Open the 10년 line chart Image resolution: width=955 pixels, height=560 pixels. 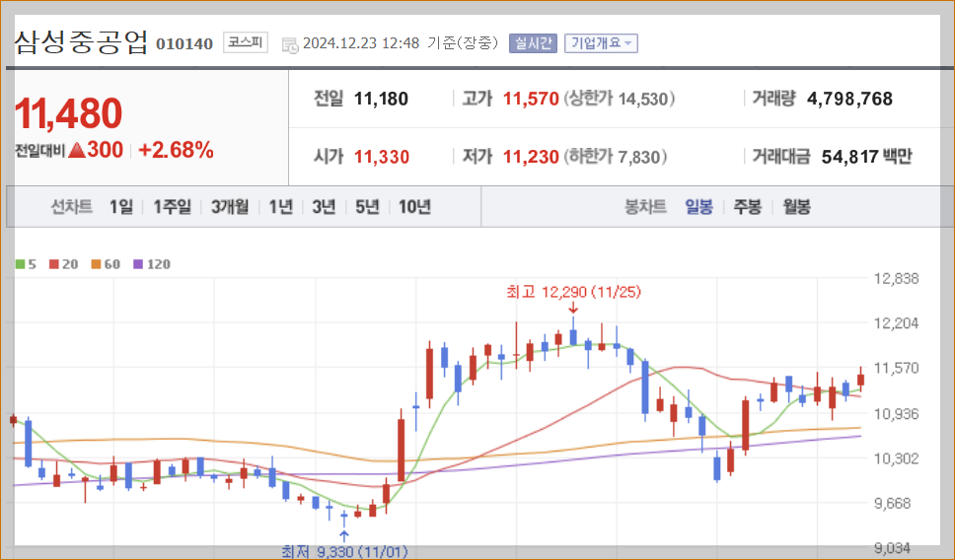(414, 207)
